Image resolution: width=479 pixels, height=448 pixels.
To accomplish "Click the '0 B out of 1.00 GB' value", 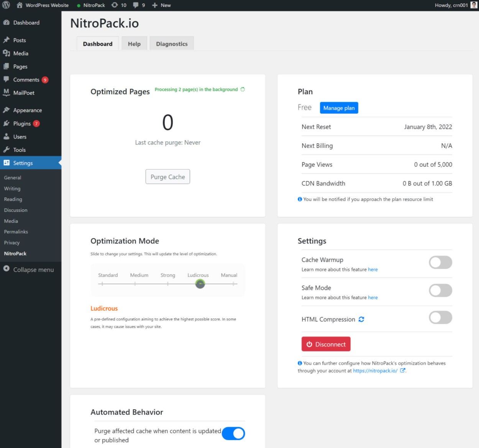I will [x=427, y=183].
